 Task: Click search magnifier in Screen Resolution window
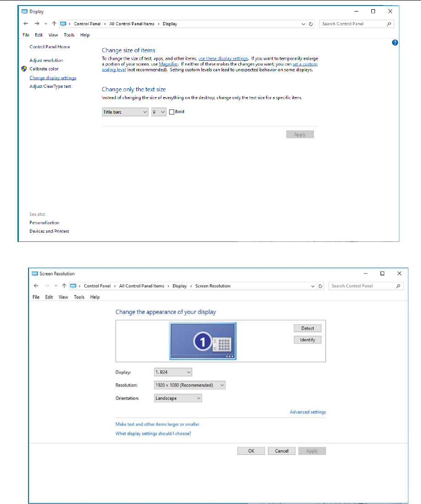398,286
